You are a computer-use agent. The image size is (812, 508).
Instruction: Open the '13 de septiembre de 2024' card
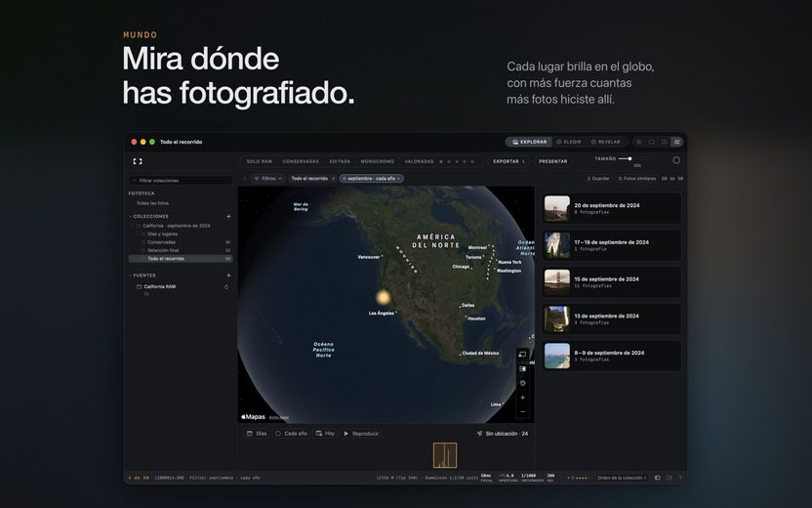coord(611,318)
